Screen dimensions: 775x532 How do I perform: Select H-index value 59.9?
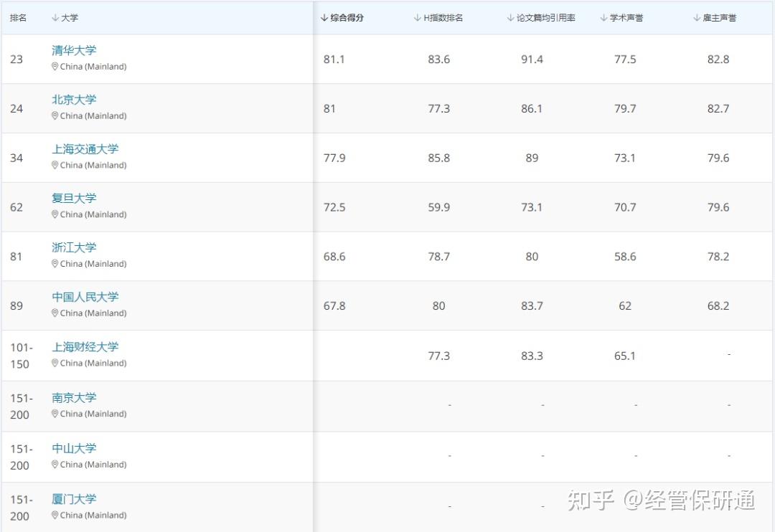439,207
